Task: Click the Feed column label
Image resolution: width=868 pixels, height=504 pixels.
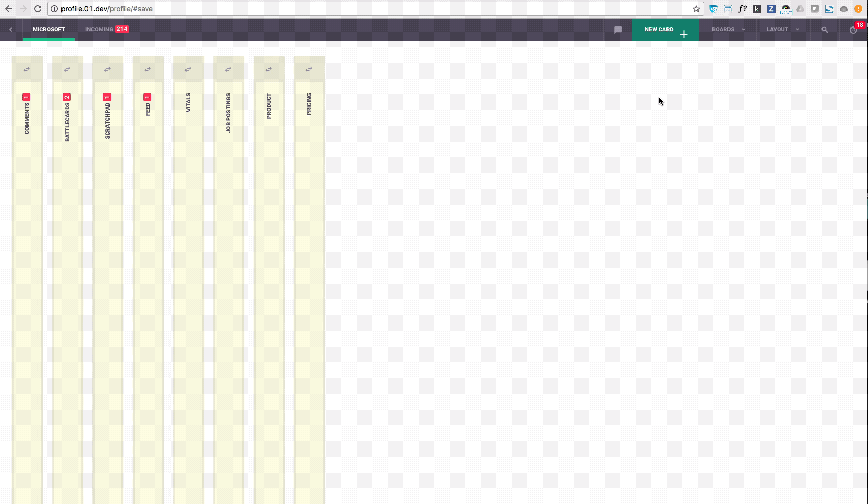Action: [x=148, y=109]
